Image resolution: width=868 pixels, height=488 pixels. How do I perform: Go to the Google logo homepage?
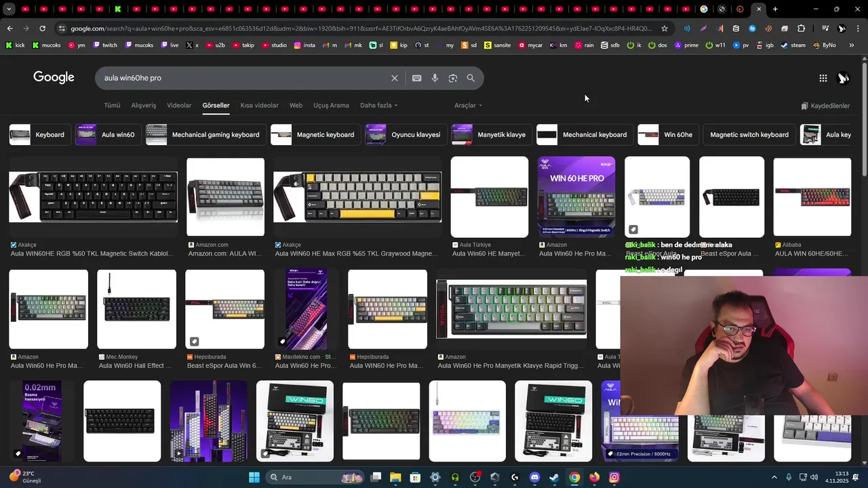pyautogui.click(x=54, y=77)
